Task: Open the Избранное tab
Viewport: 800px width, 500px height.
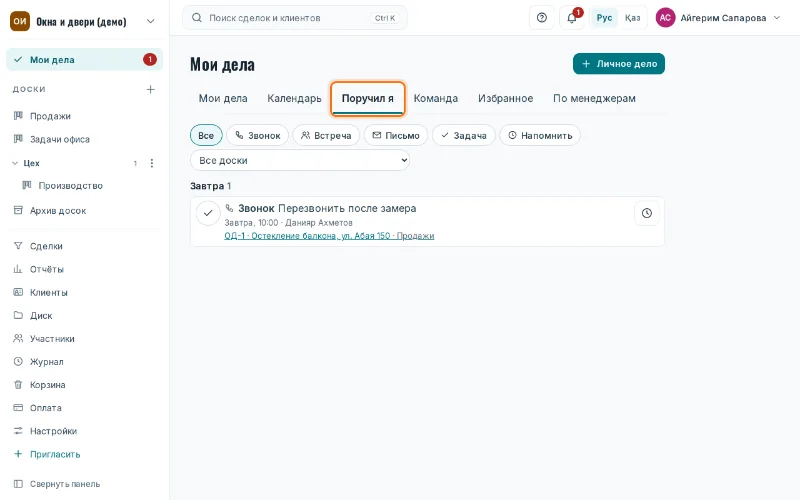Action: 506,98
